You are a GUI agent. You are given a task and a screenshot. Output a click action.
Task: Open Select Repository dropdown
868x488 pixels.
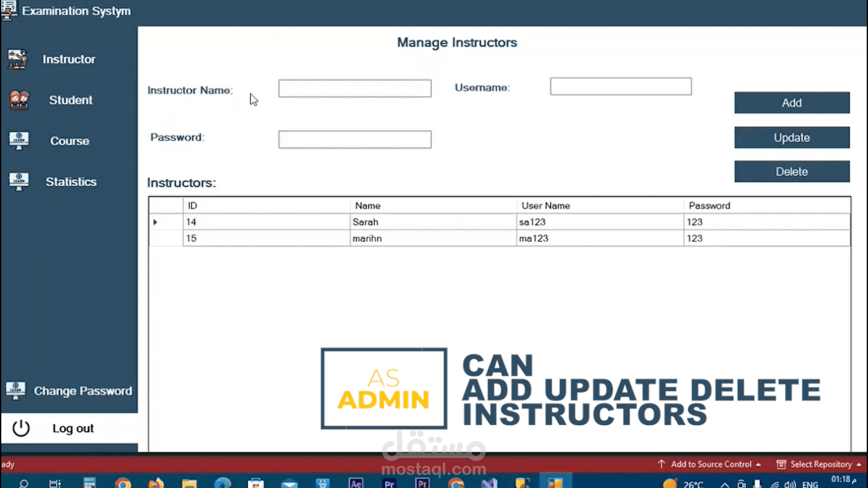click(819, 464)
